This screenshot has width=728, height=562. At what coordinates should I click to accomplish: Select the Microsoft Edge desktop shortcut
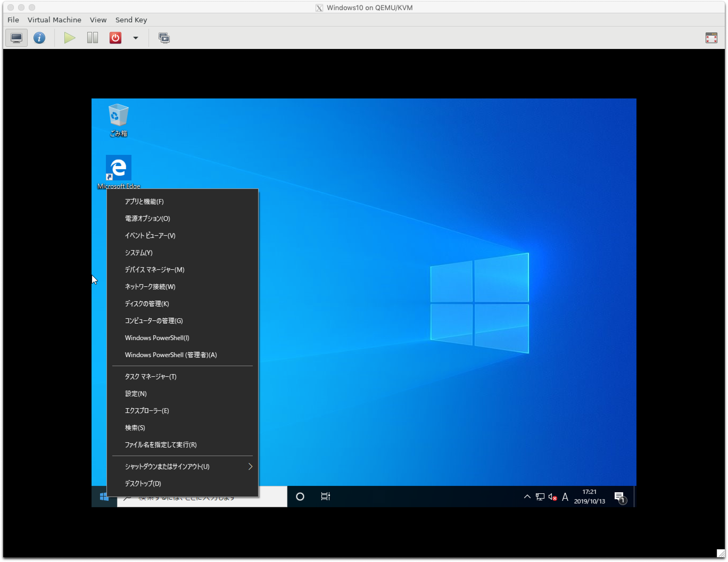(118, 172)
